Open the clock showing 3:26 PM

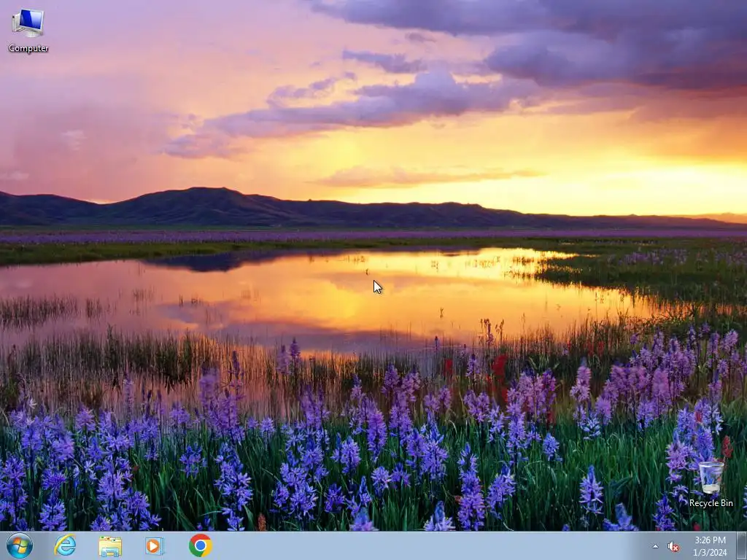point(710,546)
